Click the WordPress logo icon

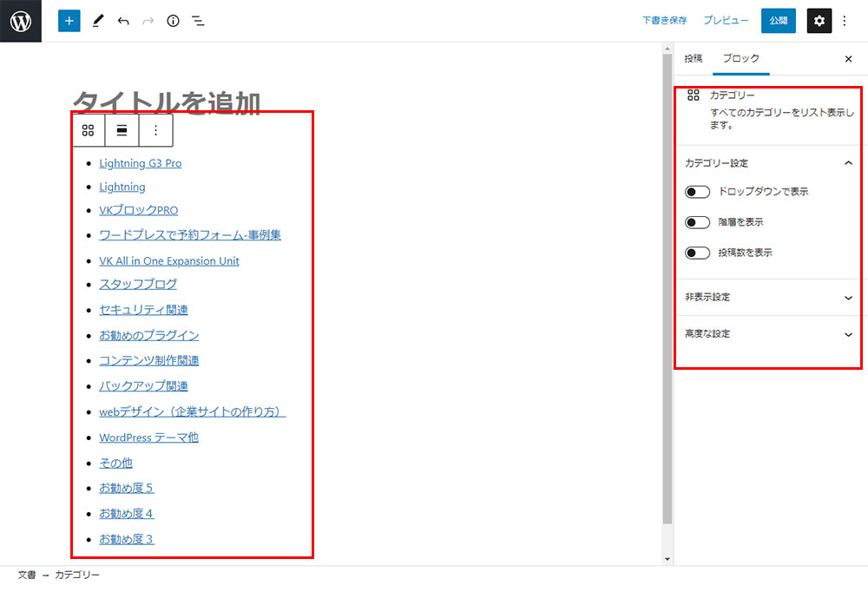(x=21, y=21)
